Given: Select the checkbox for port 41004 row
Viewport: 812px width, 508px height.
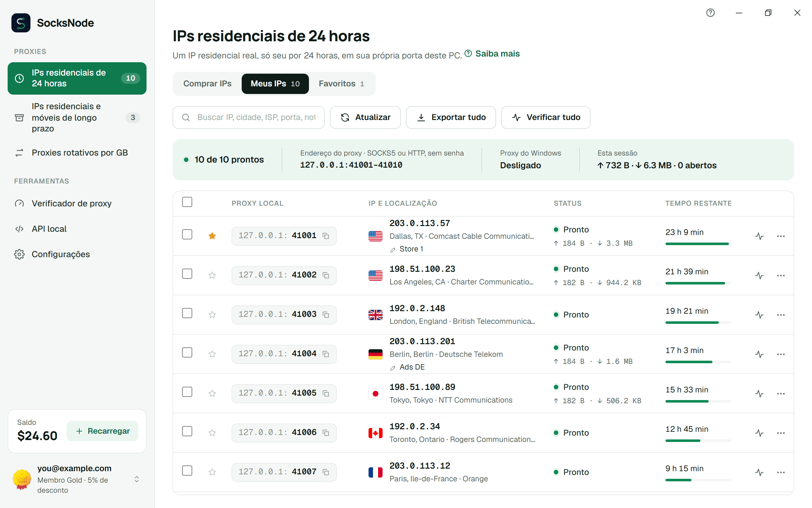Looking at the screenshot, I should [x=187, y=352].
